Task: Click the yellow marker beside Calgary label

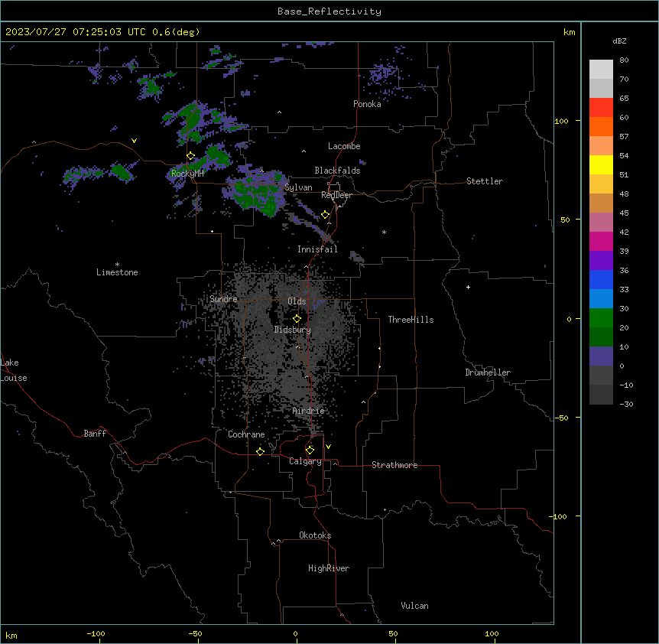Action: [310, 450]
